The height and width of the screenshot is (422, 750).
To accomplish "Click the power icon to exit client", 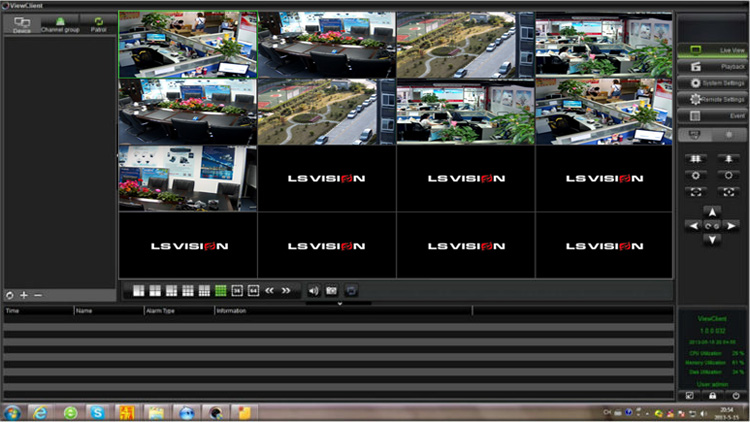I will click(736, 396).
